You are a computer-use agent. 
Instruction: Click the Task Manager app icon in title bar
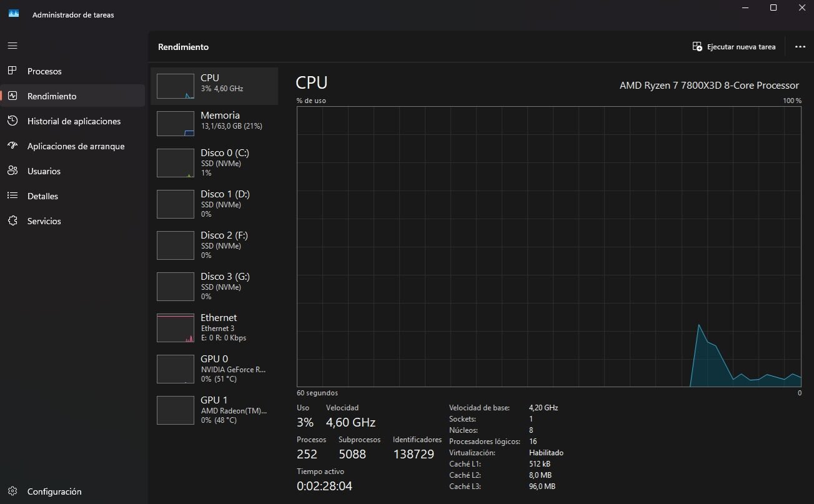tap(14, 14)
